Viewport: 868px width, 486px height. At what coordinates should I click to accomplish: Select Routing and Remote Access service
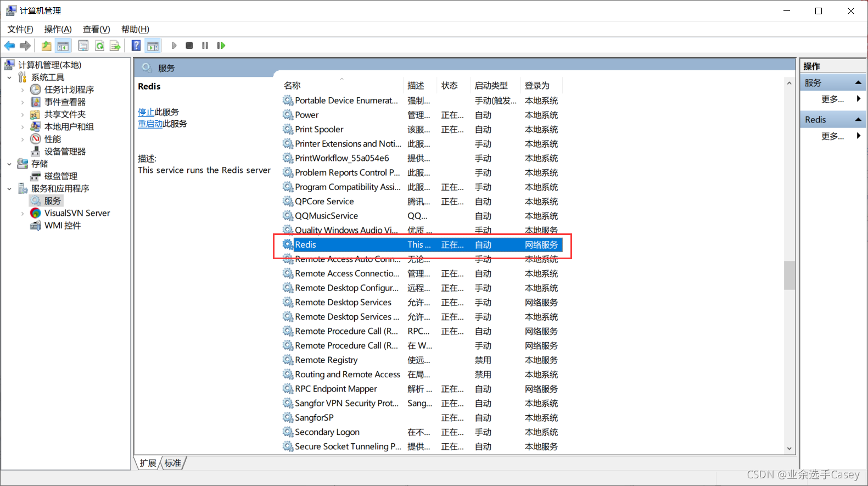[x=422, y=375]
